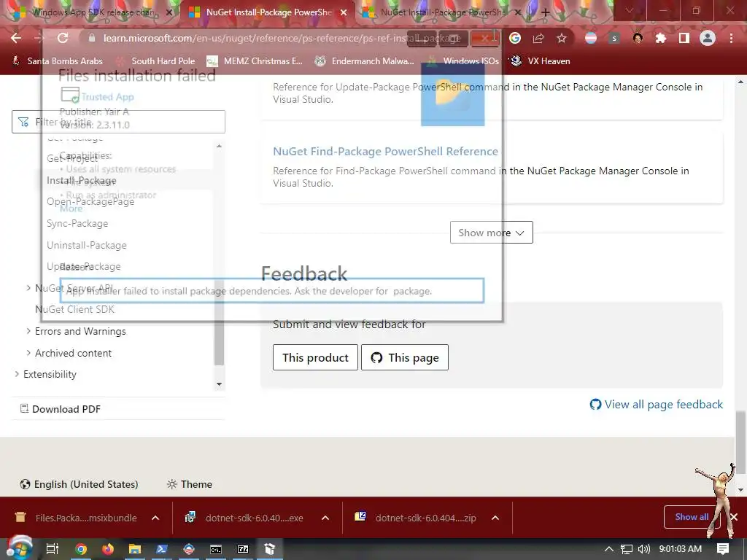
Task: Click sidebar scrollbar down arrow
Action: coord(219,384)
